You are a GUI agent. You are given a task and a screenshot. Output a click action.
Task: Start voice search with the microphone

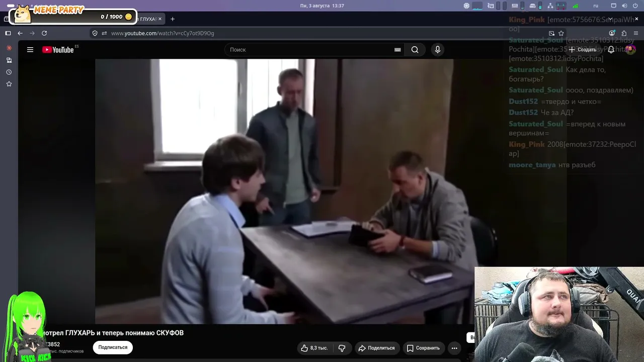(438, 50)
